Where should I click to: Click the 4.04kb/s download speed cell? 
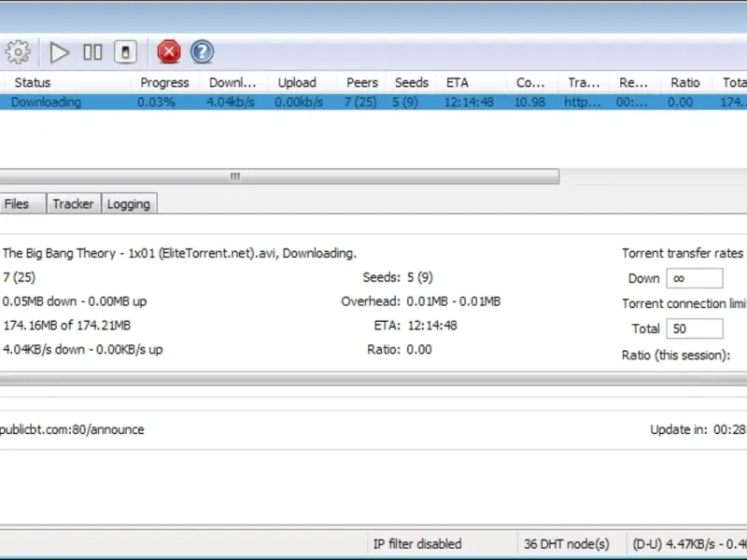[231, 102]
